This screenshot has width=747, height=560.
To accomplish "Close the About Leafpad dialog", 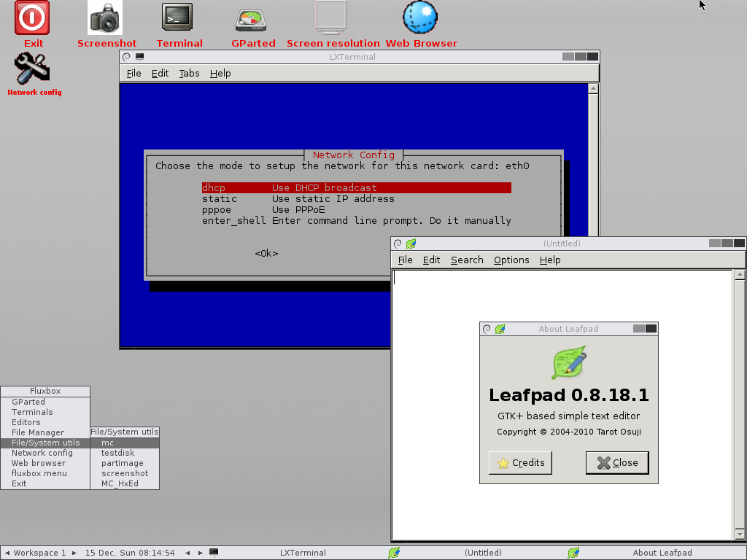I will coord(617,463).
